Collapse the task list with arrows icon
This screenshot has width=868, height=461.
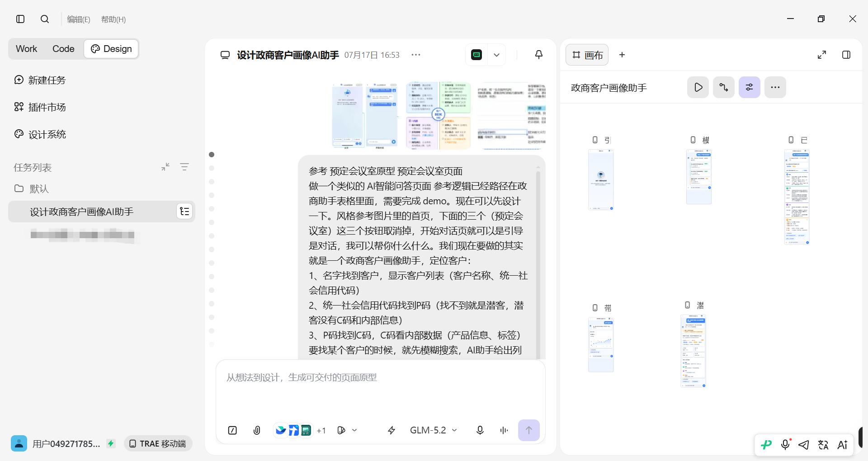coord(165,167)
